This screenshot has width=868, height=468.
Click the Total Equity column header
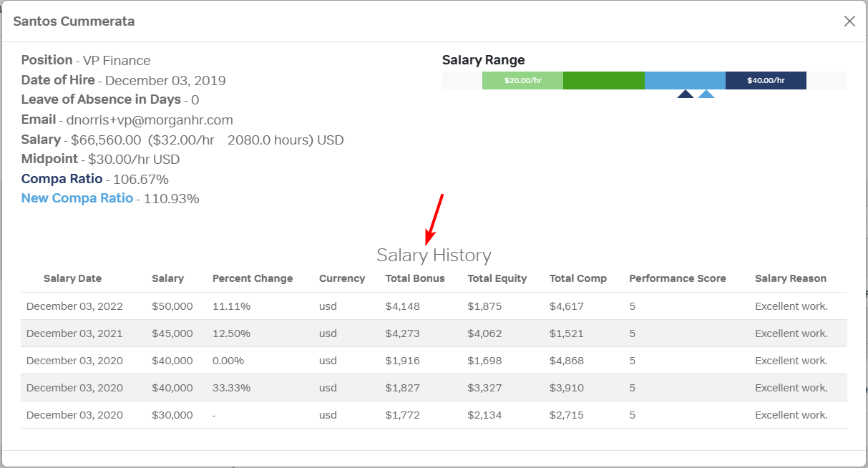pyautogui.click(x=497, y=278)
